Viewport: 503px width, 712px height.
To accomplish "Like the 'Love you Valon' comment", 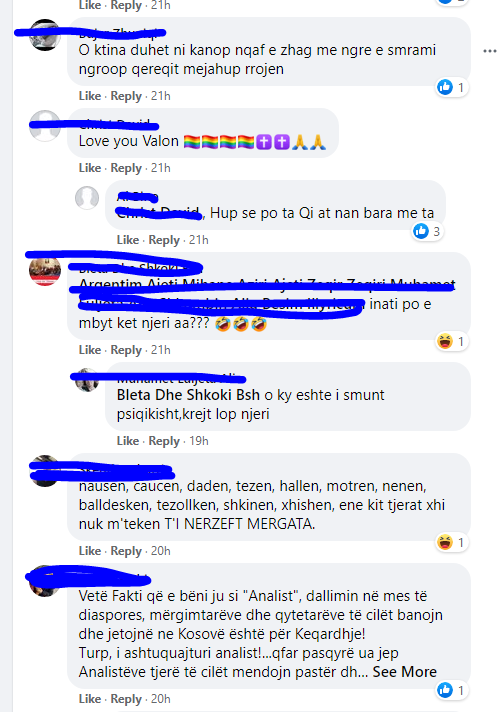I will tap(90, 168).
